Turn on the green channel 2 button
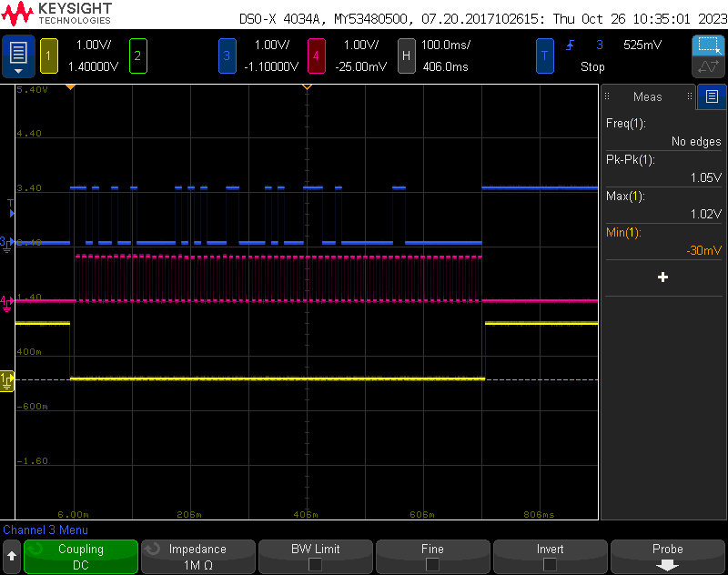This screenshot has height=575, width=728. pos(138,55)
